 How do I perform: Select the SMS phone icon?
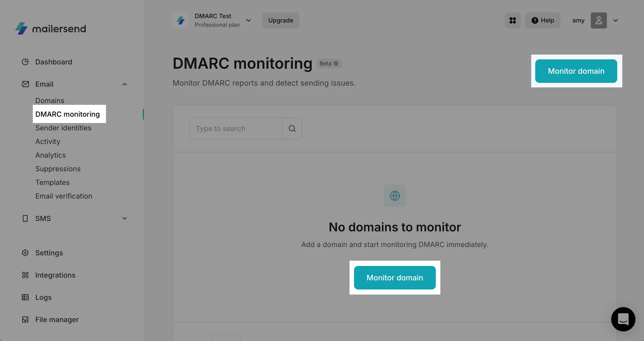coord(25,218)
